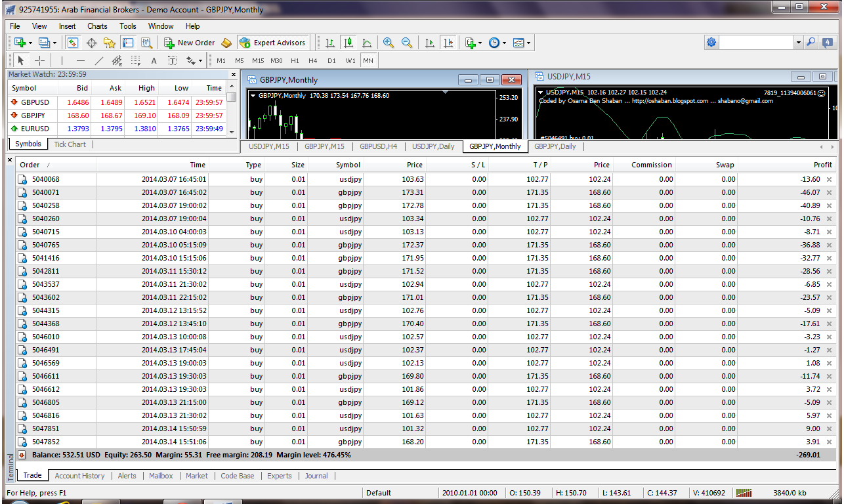Switch chart to line chart type
This screenshot has width=844, height=504.
367,43
